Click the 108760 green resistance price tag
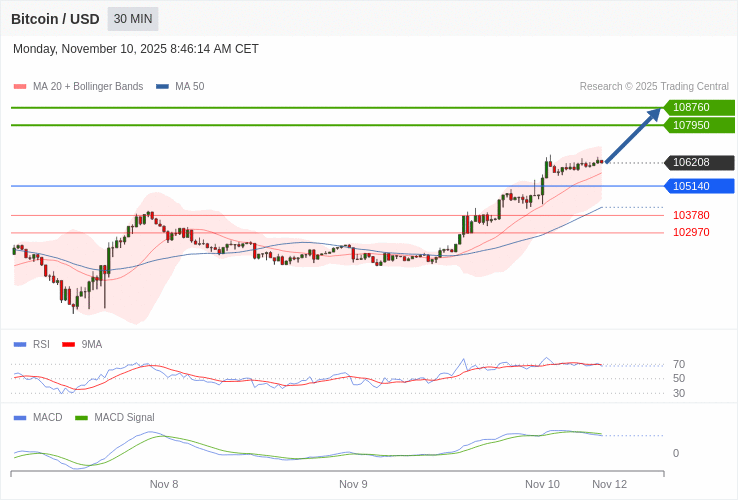 coord(698,107)
